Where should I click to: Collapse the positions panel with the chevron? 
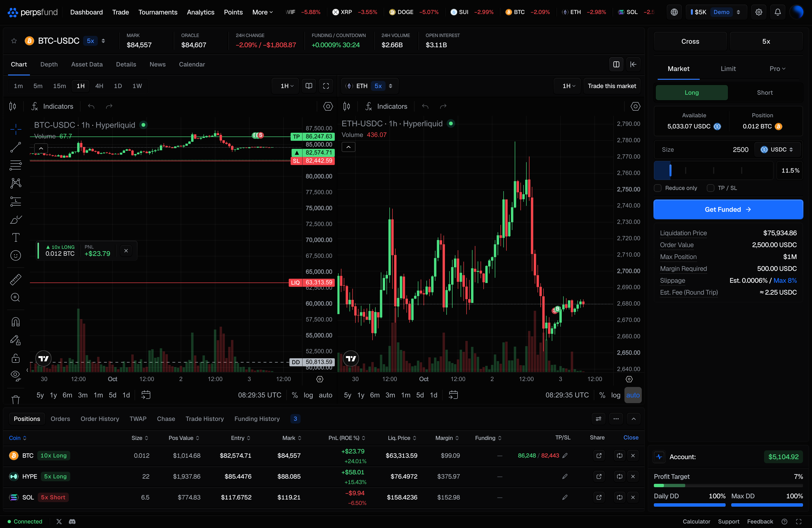click(633, 419)
